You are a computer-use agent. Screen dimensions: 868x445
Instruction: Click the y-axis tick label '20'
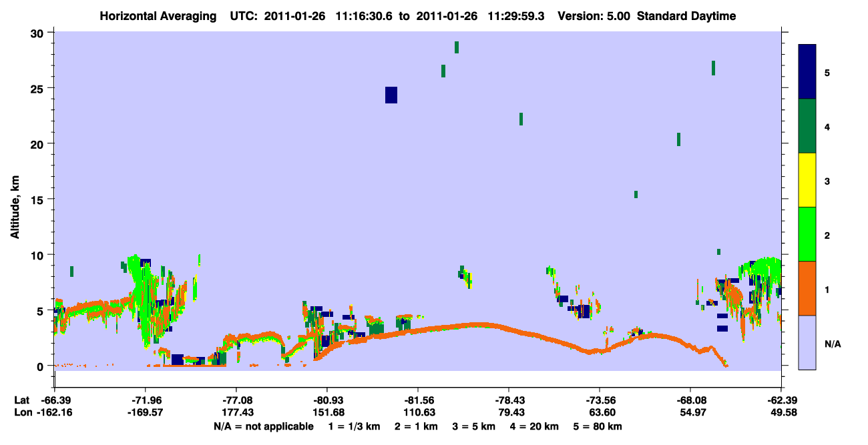[39, 143]
